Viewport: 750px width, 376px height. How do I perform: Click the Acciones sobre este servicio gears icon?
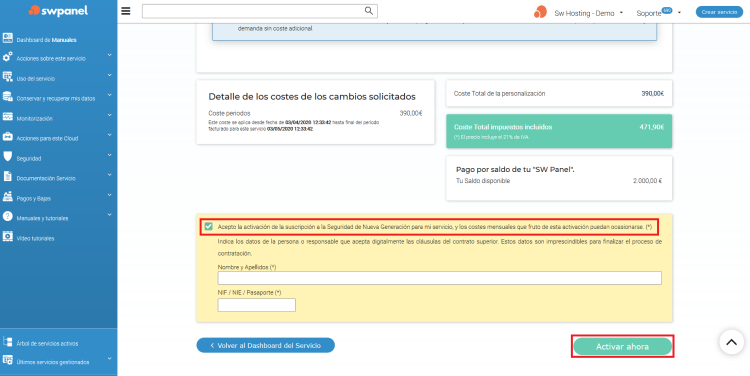point(7,57)
